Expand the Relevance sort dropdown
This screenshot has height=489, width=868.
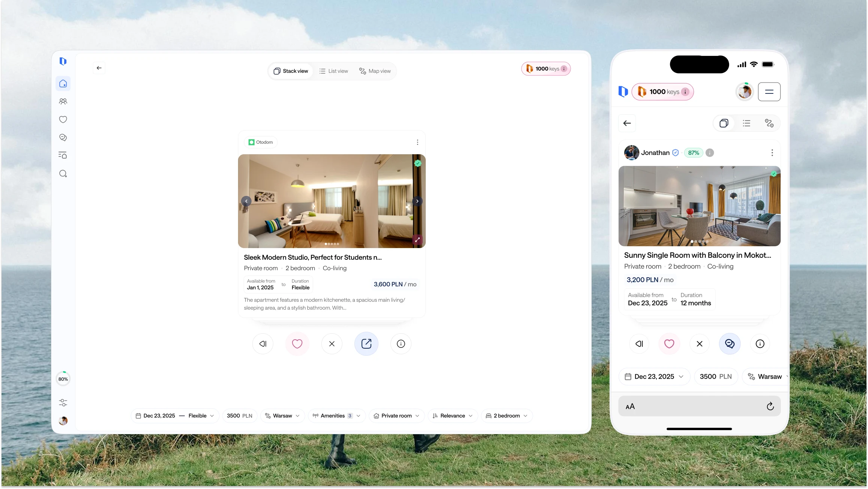452,416
